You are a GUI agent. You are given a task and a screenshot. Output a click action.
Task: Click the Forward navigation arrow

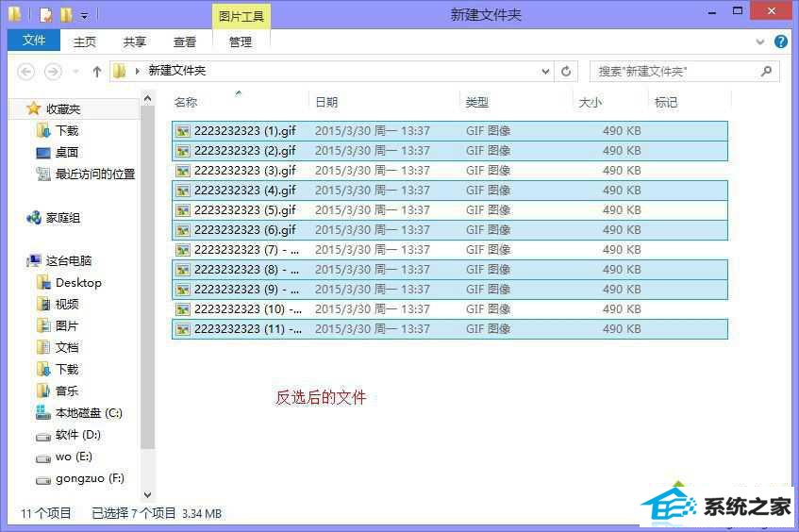(x=53, y=72)
